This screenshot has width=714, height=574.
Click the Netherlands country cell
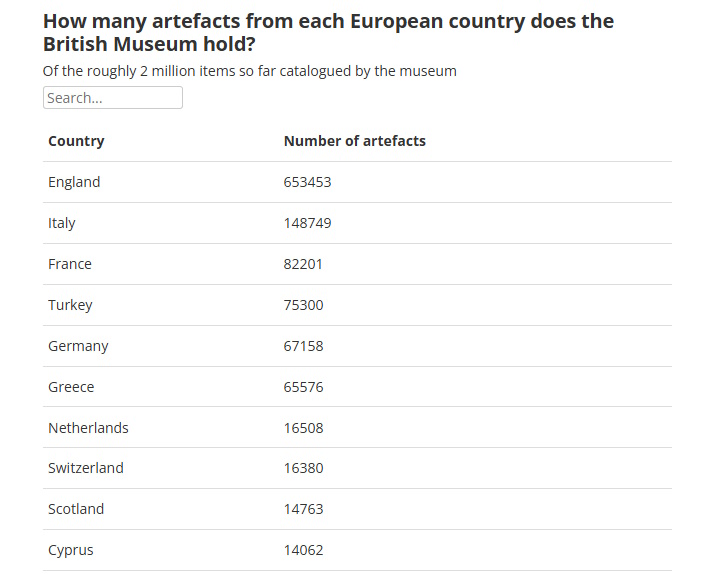coord(88,428)
